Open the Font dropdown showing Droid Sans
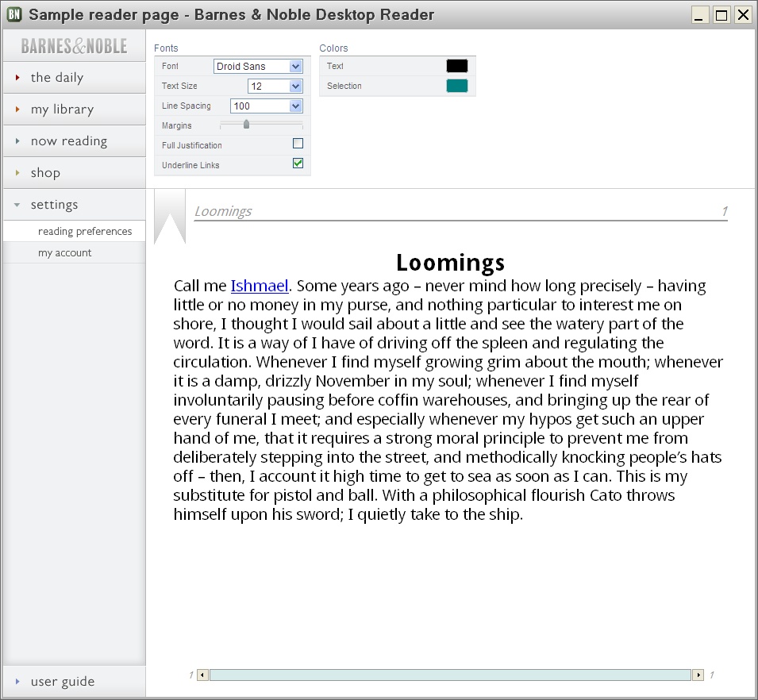 [258, 66]
